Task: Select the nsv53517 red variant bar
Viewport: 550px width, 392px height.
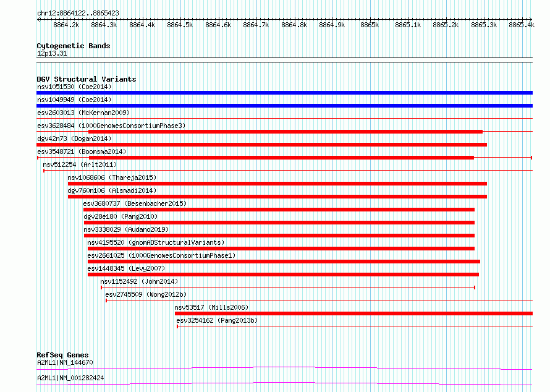Action: [353, 313]
